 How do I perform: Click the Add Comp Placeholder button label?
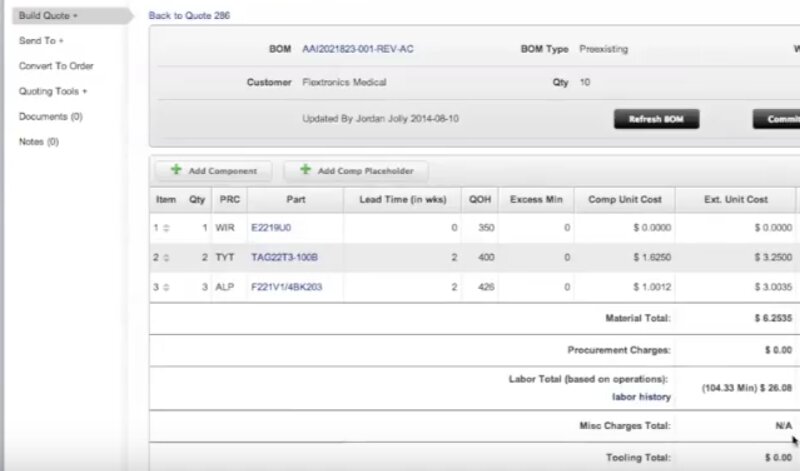pos(365,171)
